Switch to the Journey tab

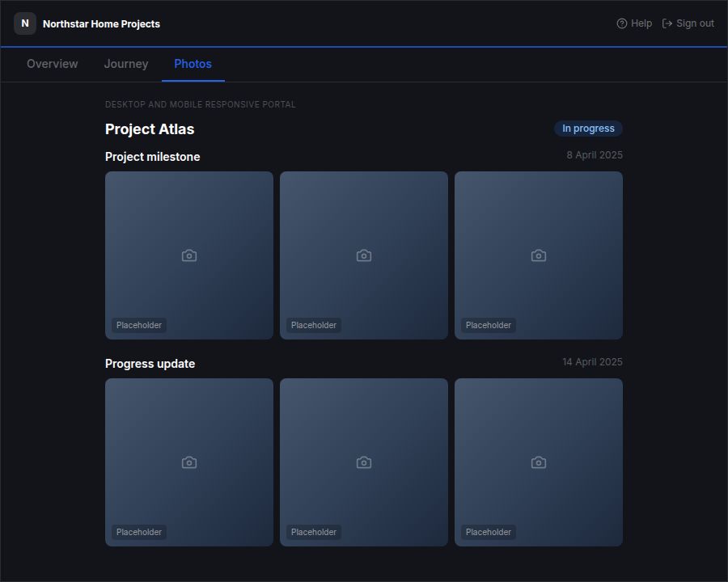[x=126, y=64]
